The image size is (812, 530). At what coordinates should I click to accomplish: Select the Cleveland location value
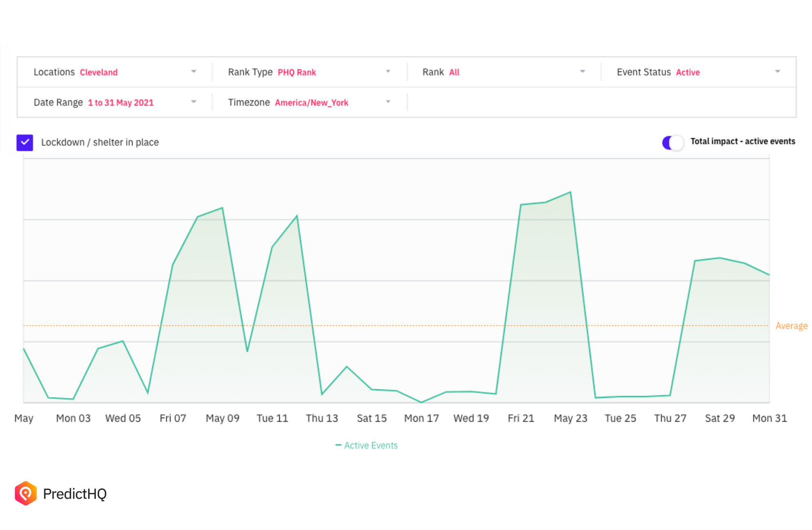99,73
